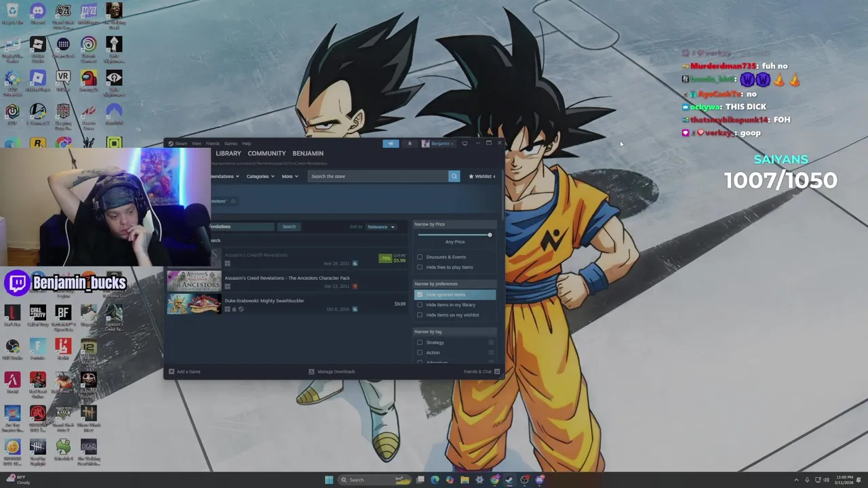Open the Sort by Relevance dropdown
The image size is (868, 488).
tap(380, 227)
